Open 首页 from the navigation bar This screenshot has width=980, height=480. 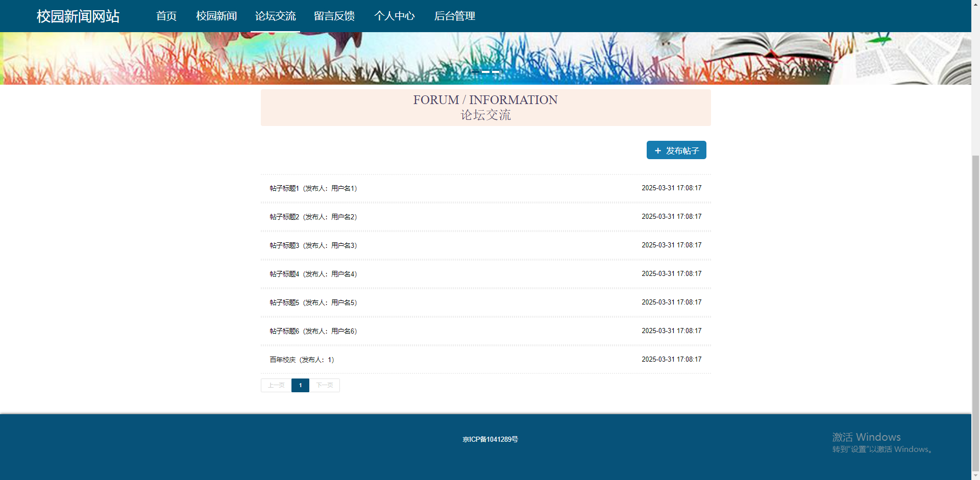[x=166, y=16]
